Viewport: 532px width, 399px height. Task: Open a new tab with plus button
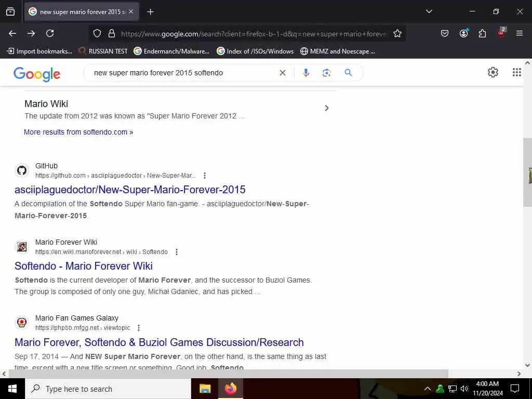tap(150, 12)
